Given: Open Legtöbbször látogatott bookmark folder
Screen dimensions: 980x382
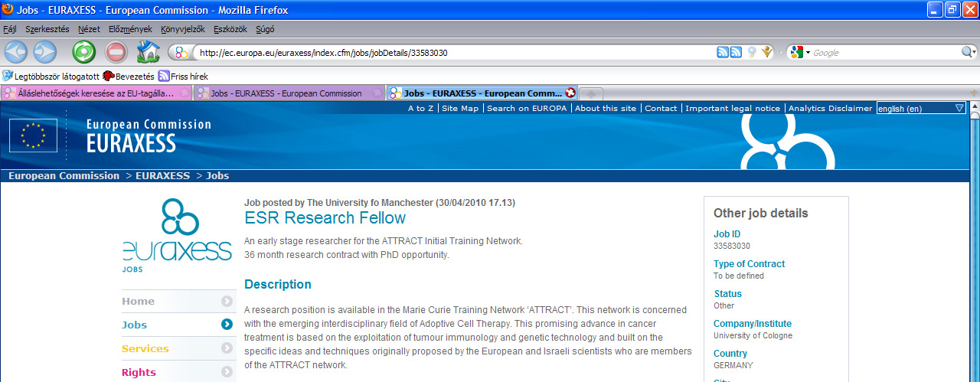Looking at the screenshot, I should [x=50, y=76].
